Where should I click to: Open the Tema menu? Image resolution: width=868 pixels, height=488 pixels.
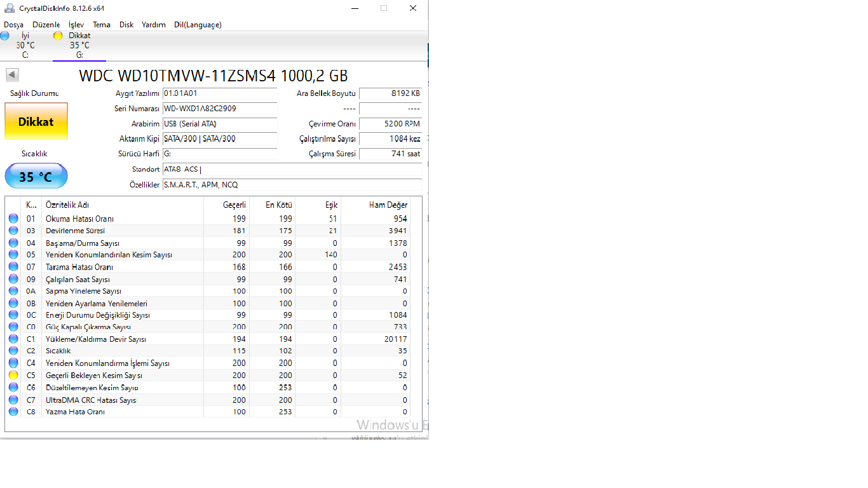(102, 25)
